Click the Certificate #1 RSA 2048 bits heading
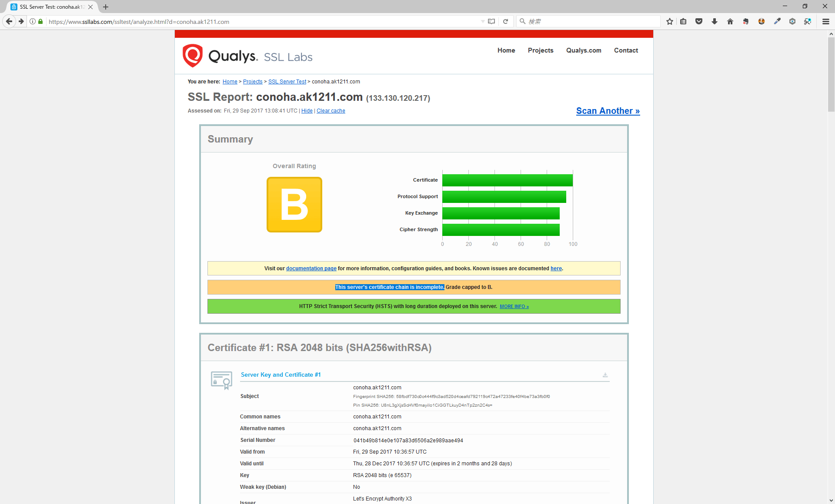The height and width of the screenshot is (504, 835). (320, 348)
